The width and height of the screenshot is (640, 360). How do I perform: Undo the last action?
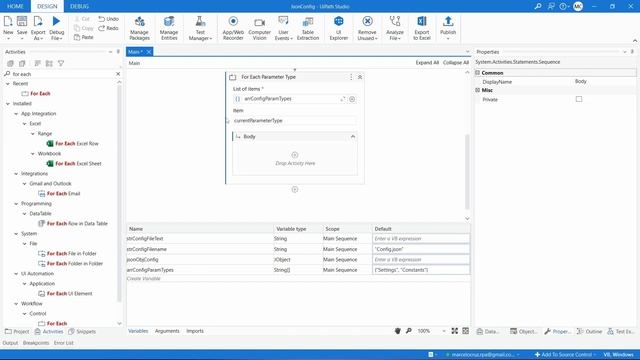[109, 19]
